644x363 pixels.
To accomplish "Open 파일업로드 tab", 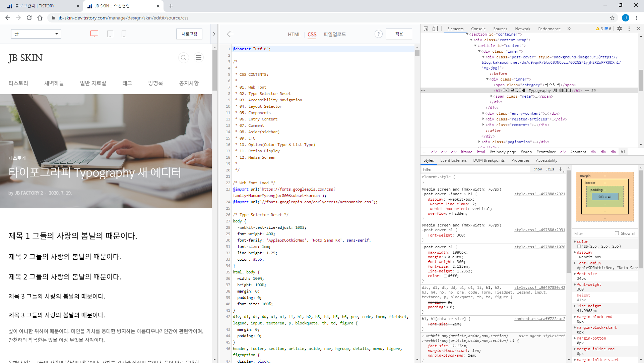I will (x=334, y=34).
